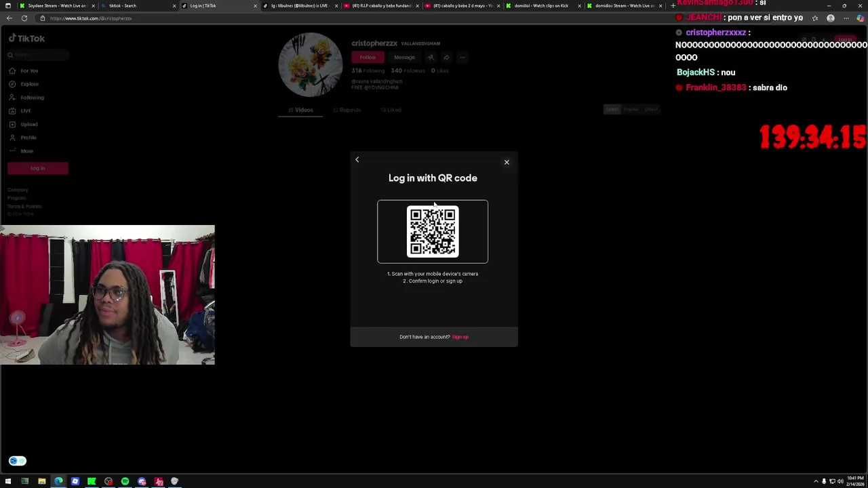
Task: Click the share arrow icon on profile
Action: pyautogui.click(x=446, y=58)
